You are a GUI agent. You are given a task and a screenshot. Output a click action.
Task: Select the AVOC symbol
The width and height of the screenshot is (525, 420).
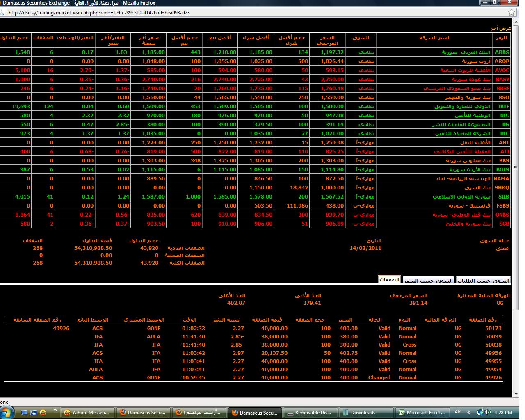coord(502,71)
